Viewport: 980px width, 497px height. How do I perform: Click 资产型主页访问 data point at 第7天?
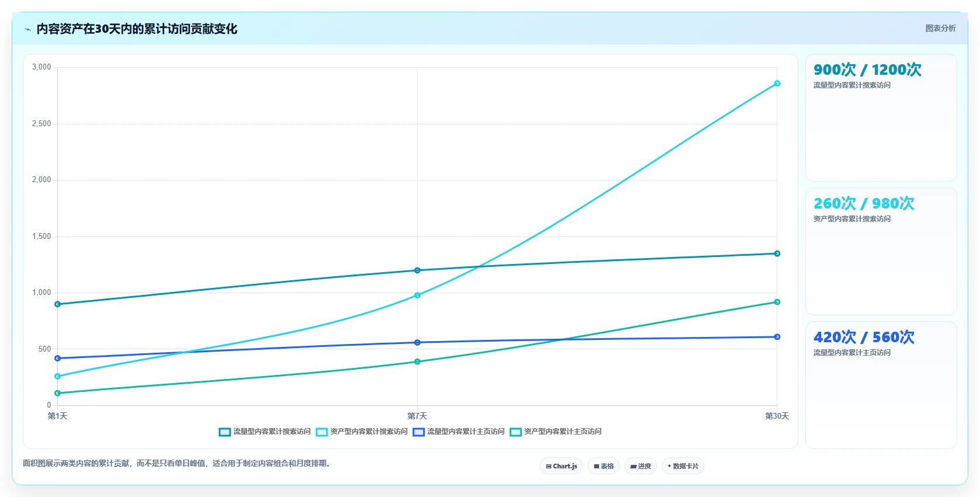417,362
